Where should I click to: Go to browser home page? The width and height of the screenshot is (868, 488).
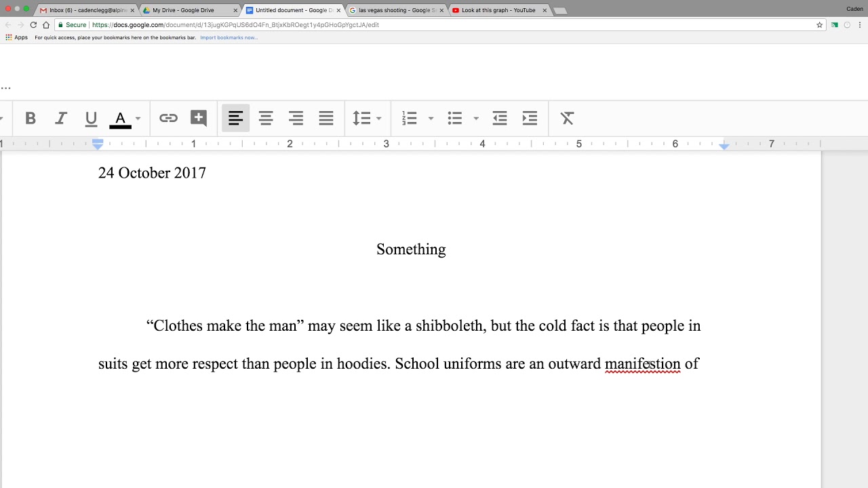click(46, 24)
